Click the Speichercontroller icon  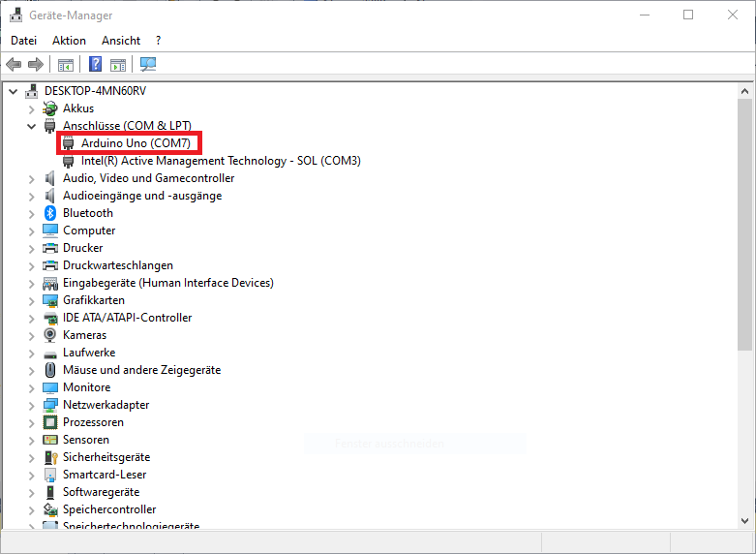[x=50, y=509]
